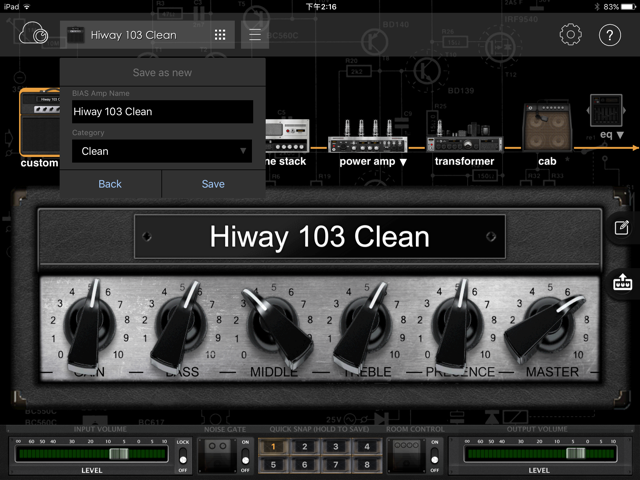Tap the edit amp name pencil icon
The height and width of the screenshot is (480, 640).
pyautogui.click(x=622, y=227)
